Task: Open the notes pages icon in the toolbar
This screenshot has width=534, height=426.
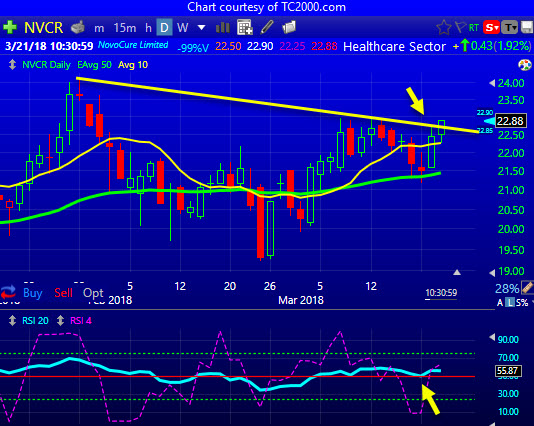Action: pyautogui.click(x=289, y=27)
